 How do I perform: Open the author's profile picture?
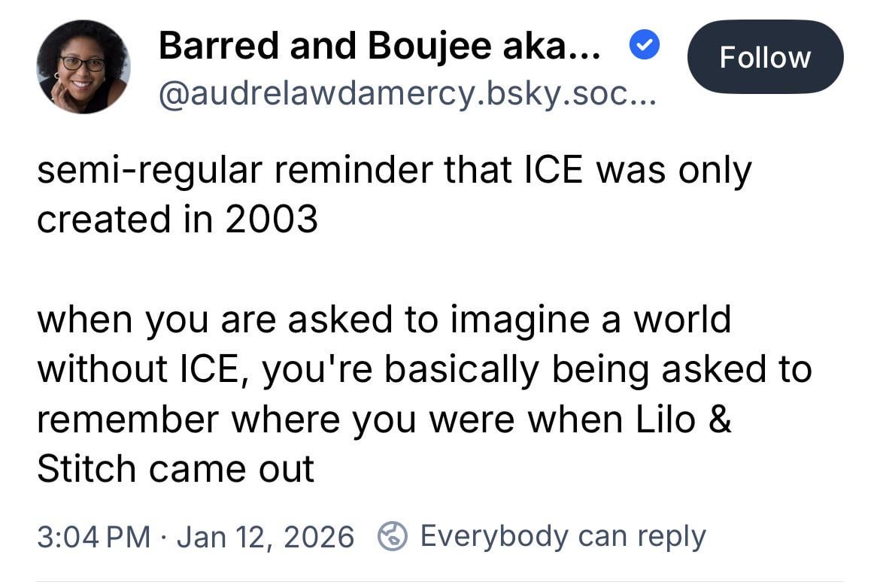83,66
